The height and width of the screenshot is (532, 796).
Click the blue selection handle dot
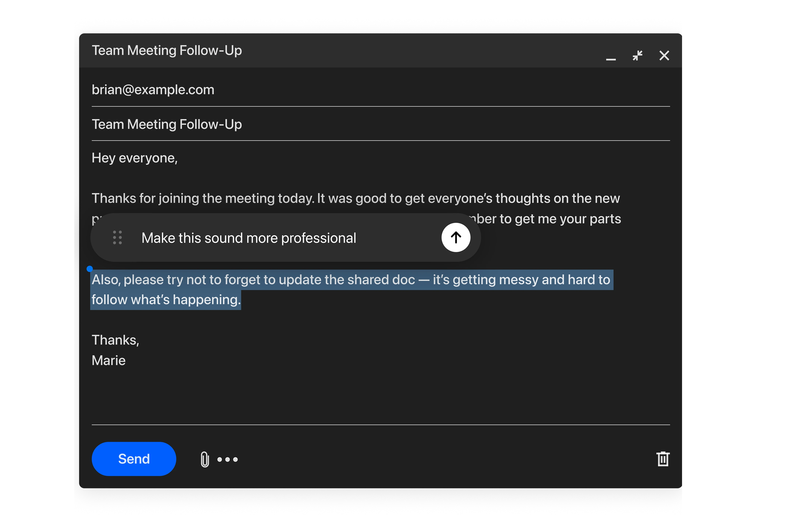coord(90,268)
